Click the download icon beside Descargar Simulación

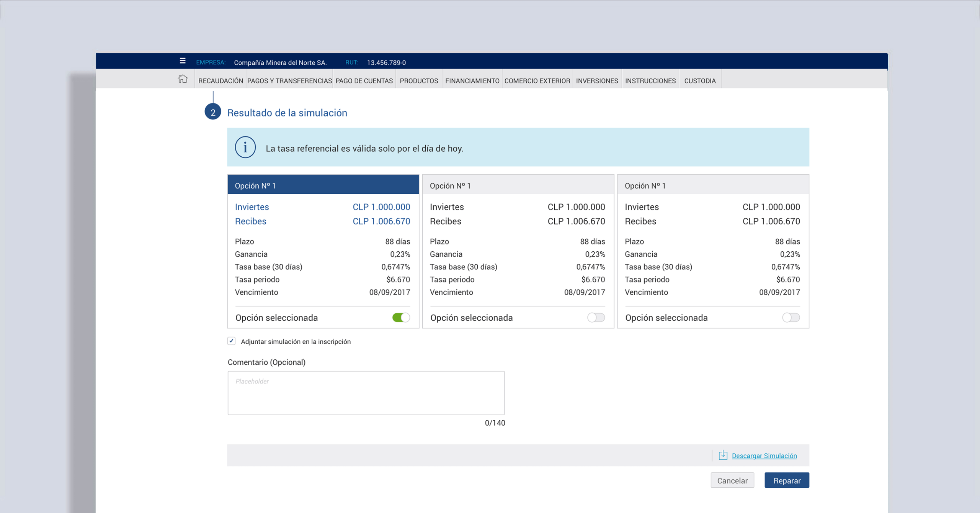723,455
